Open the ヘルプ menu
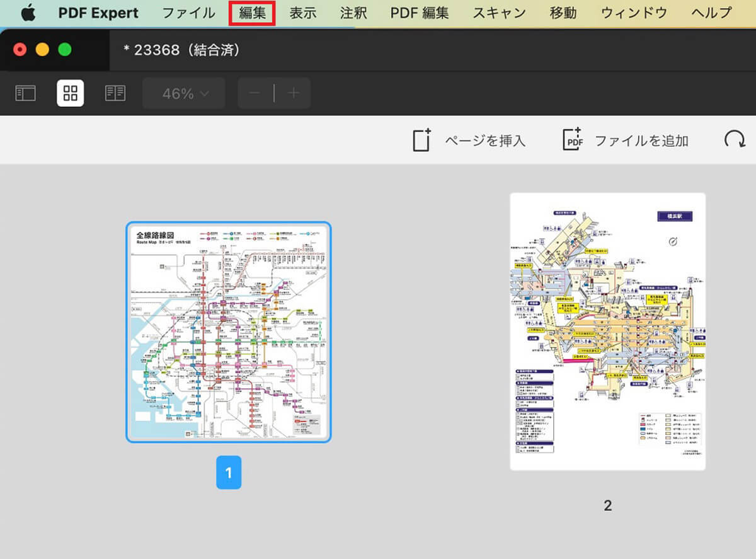Viewport: 756px width, 559px height. (x=711, y=13)
